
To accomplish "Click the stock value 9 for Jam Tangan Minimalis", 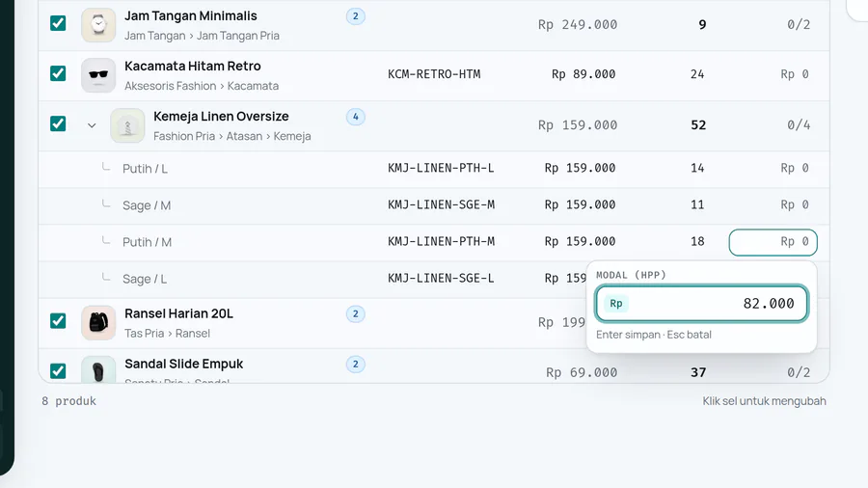I will (x=702, y=24).
